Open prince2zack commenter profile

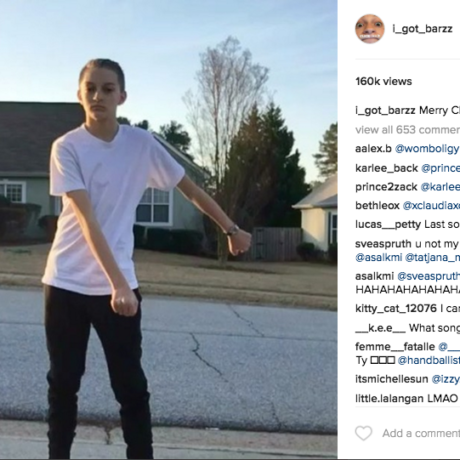coord(386,187)
